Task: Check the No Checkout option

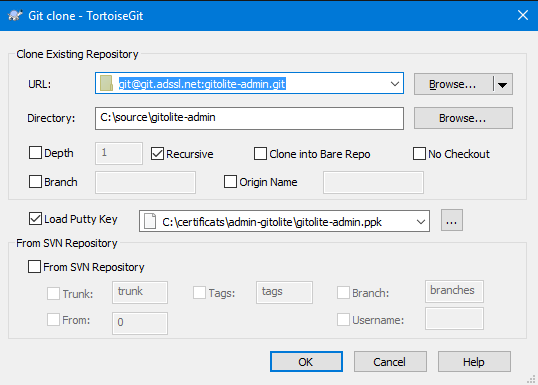Action: coord(419,154)
